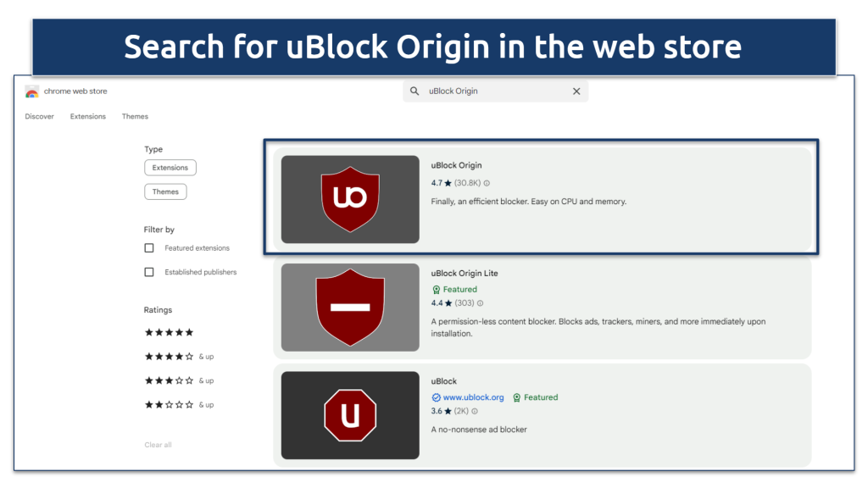This screenshot has height=488, width=868.
Task: Click info icon beside 2K ratings count
Action: pyautogui.click(x=475, y=412)
